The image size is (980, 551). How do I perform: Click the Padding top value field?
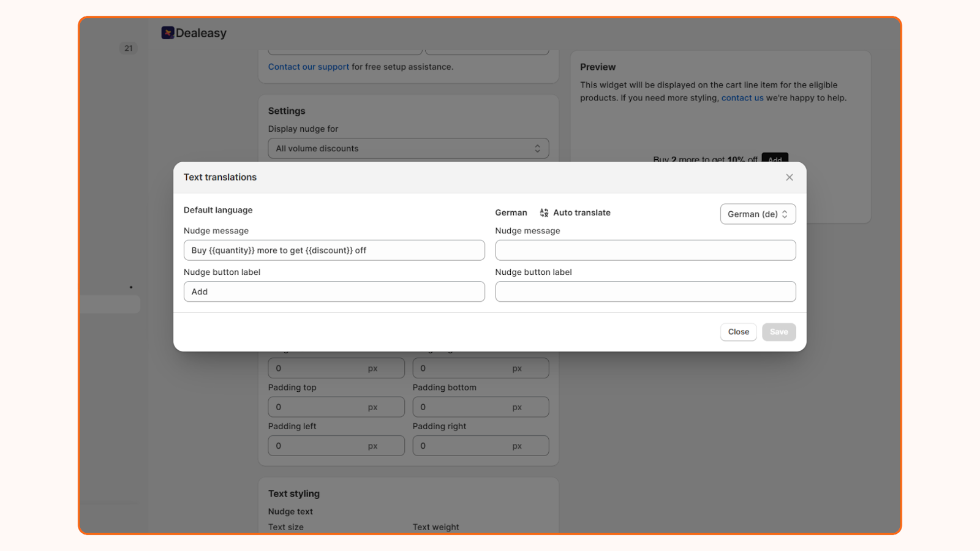tap(336, 407)
